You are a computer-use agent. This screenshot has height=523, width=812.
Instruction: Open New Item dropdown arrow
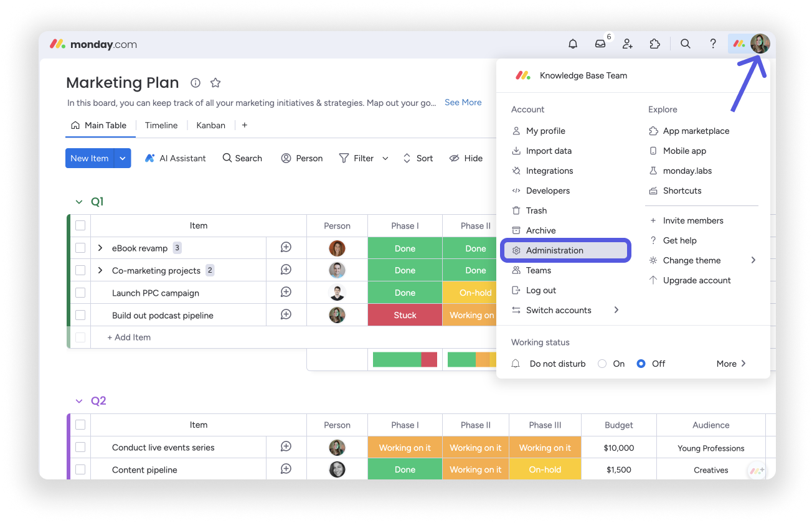click(x=123, y=158)
